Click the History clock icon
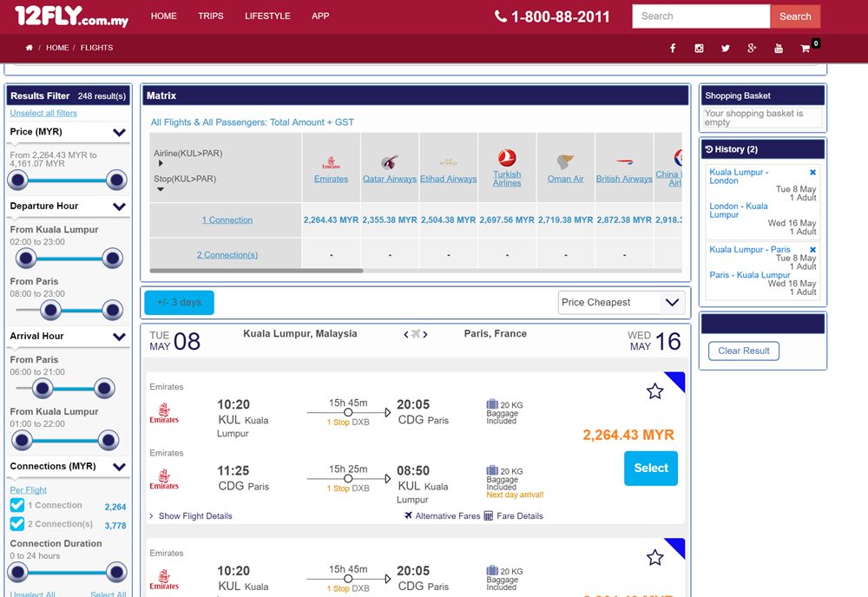The height and width of the screenshot is (597, 868). click(x=708, y=149)
